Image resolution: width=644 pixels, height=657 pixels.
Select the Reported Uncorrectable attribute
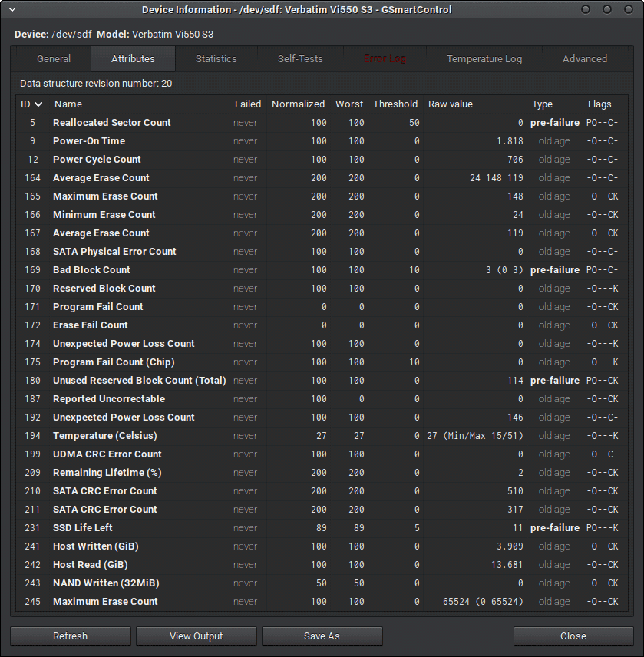[322, 399]
